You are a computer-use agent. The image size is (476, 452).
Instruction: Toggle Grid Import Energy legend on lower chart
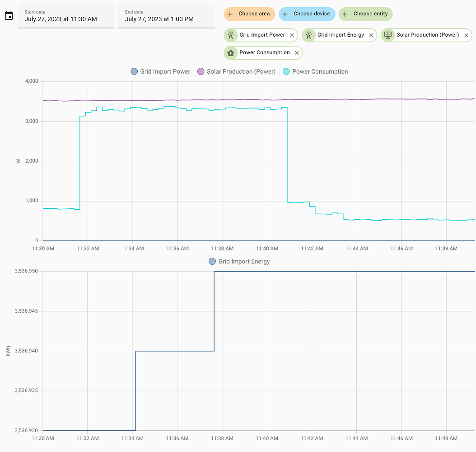[239, 261]
